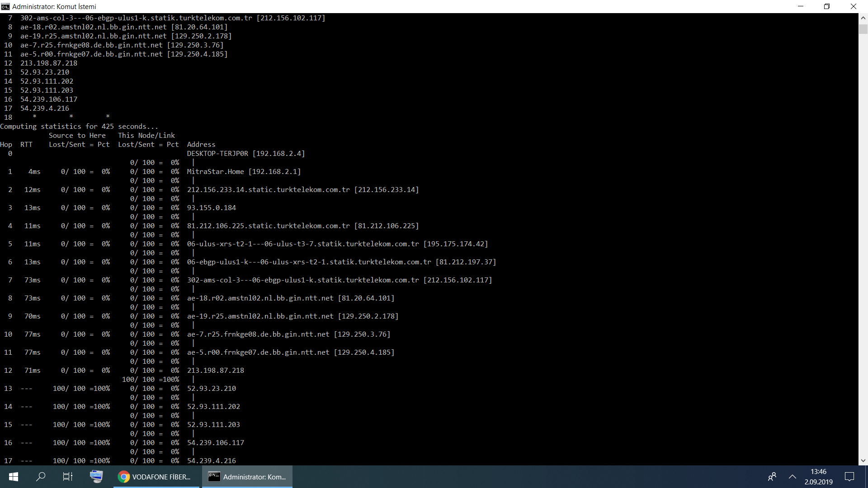Click the vertical scrollbar thumb

pyautogui.click(x=863, y=28)
